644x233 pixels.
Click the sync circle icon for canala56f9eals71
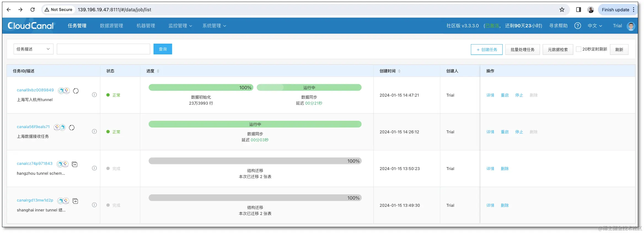click(72, 128)
